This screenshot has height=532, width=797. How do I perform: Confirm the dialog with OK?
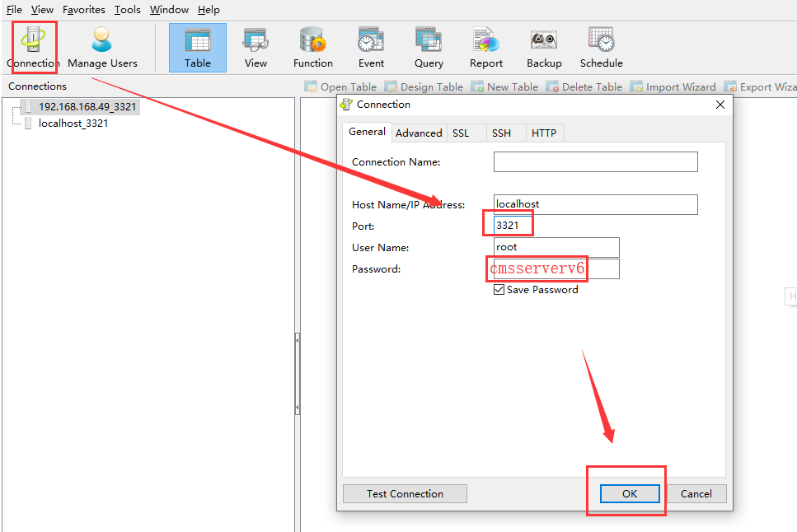(630, 493)
